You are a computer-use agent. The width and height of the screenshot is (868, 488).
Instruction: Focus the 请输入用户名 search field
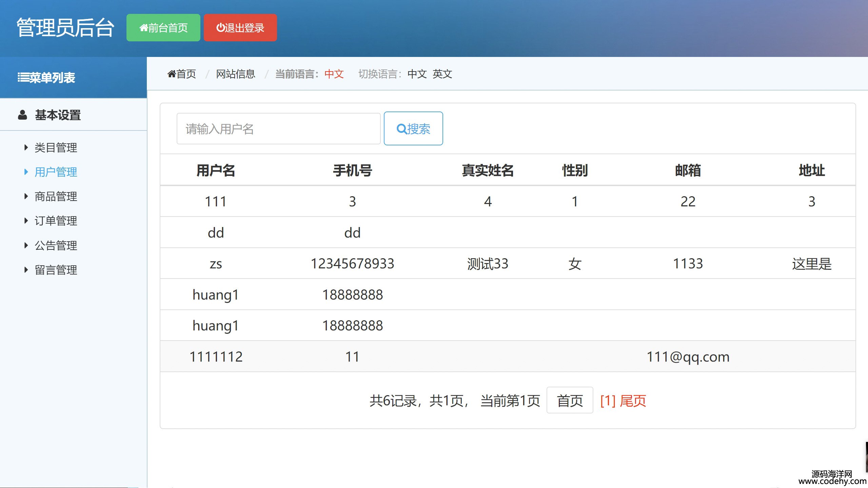278,129
